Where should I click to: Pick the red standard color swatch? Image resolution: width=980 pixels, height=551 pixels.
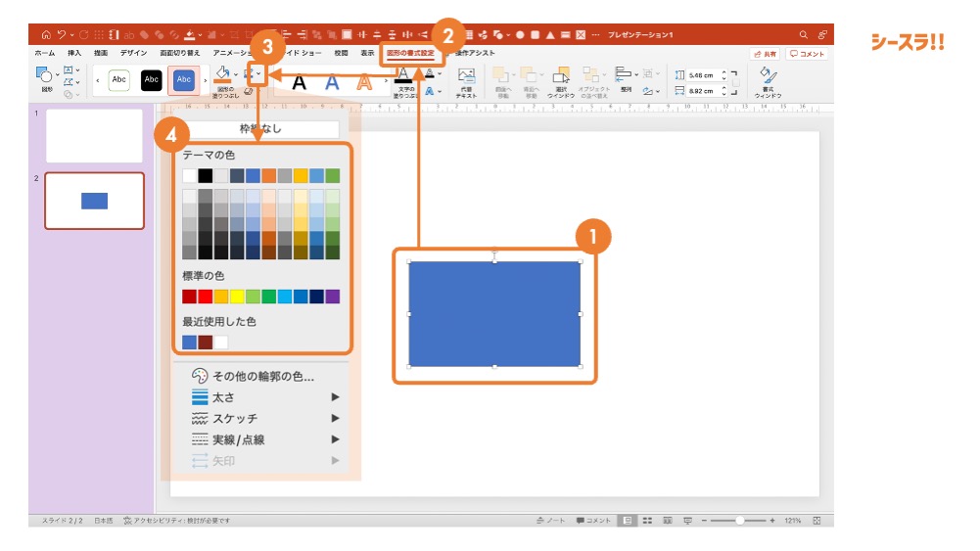click(x=205, y=297)
